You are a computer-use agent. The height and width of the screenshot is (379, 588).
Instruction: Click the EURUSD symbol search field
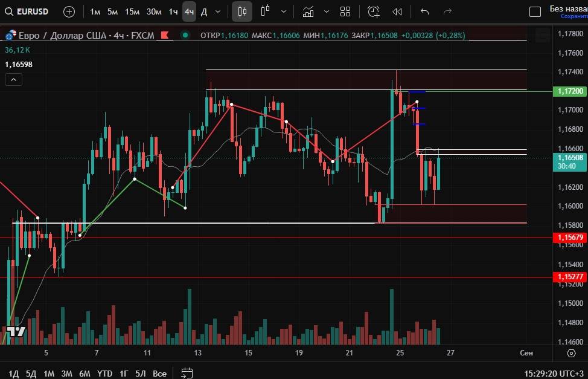(x=28, y=11)
